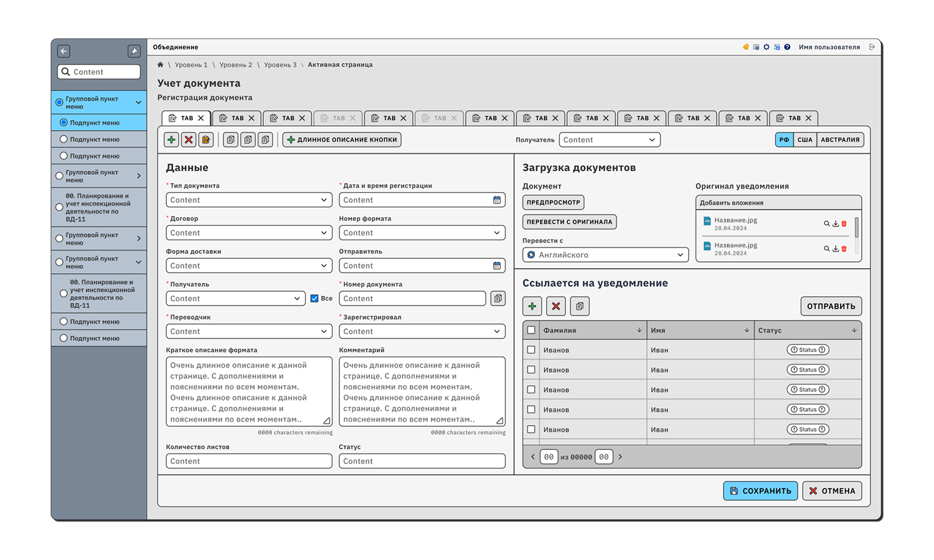Viewport: 934px width, 560px height.
Task: Click the back arrow icon in sidebar
Action: pos(64,52)
